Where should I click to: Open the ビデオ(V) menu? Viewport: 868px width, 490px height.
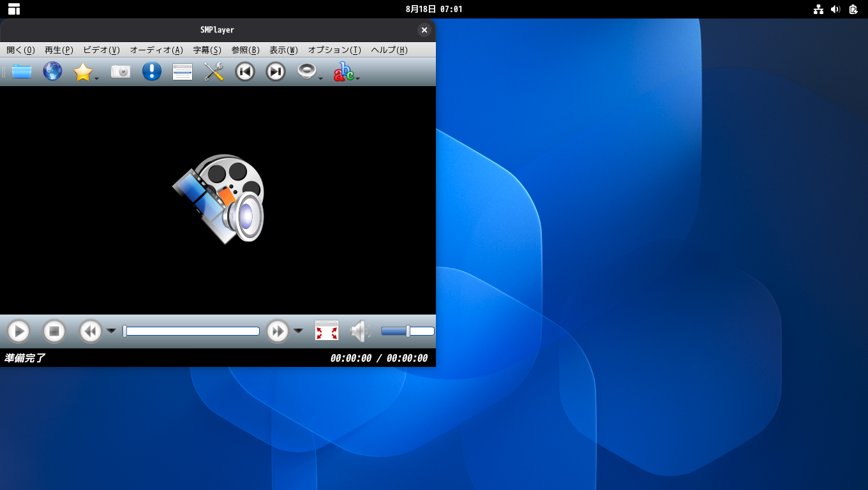pyautogui.click(x=101, y=50)
